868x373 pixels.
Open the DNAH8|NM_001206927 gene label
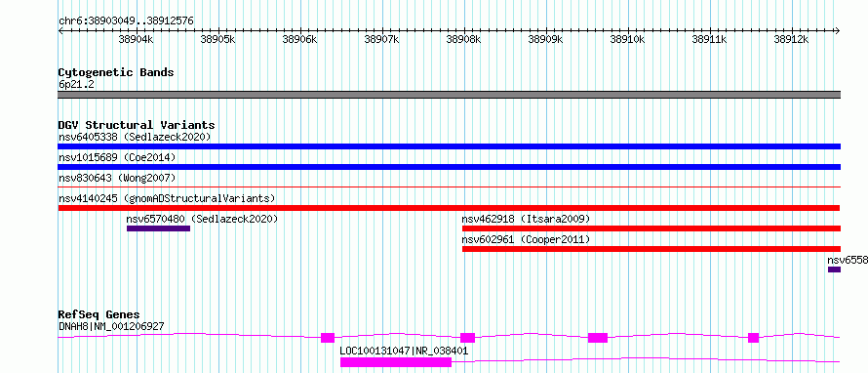111,326
